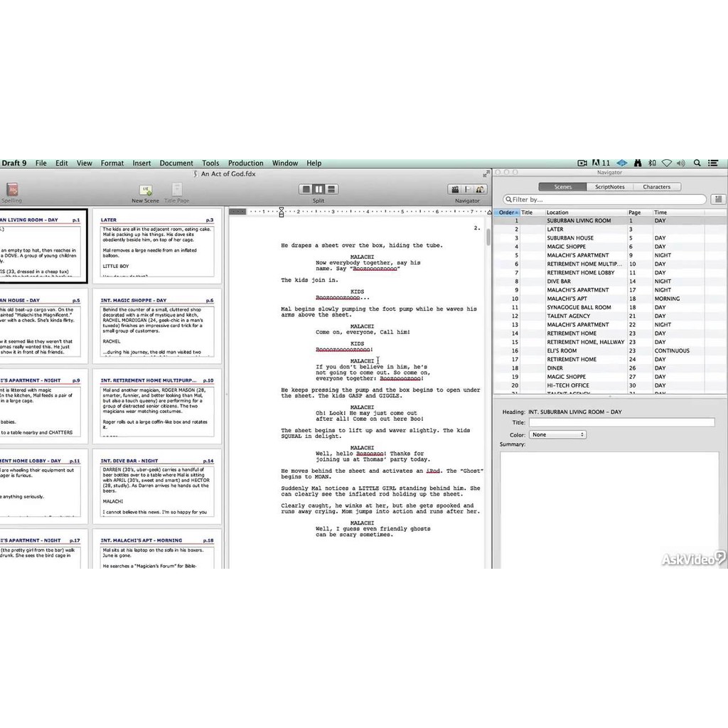This screenshot has width=728, height=728.
Task: Select the unsplit single-panel view button
Action: tap(306, 189)
